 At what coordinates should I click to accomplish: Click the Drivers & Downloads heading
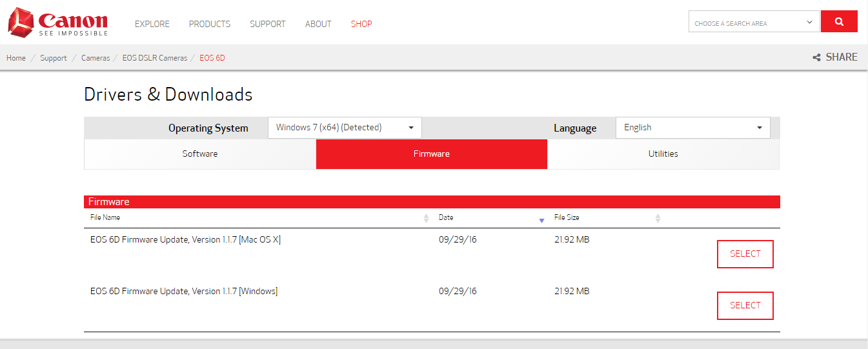point(168,95)
